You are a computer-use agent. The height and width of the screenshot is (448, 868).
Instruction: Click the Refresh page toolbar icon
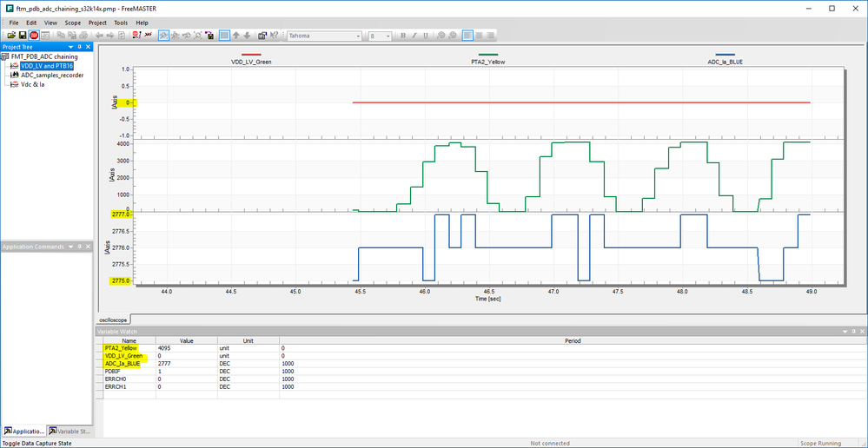[x=122, y=35]
